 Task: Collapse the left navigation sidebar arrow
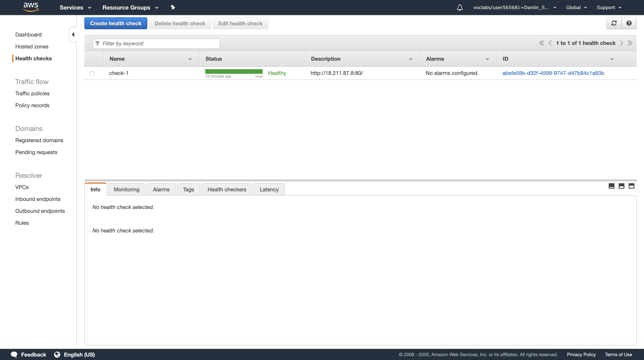pyautogui.click(x=73, y=35)
